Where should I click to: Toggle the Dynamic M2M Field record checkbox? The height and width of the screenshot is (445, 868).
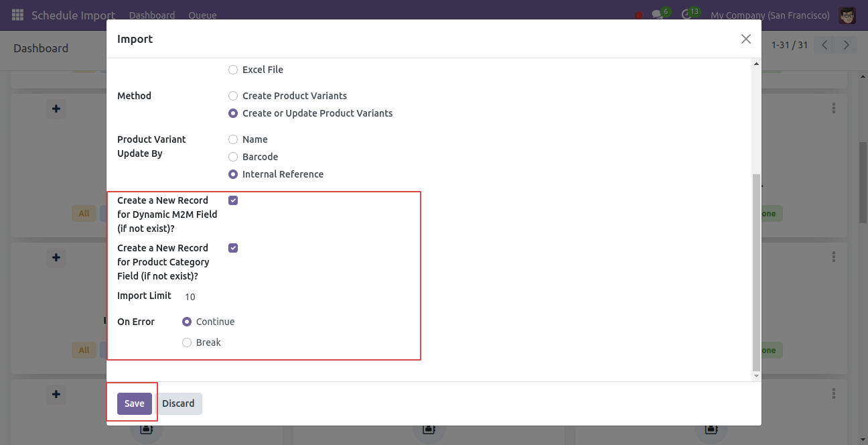(x=233, y=200)
